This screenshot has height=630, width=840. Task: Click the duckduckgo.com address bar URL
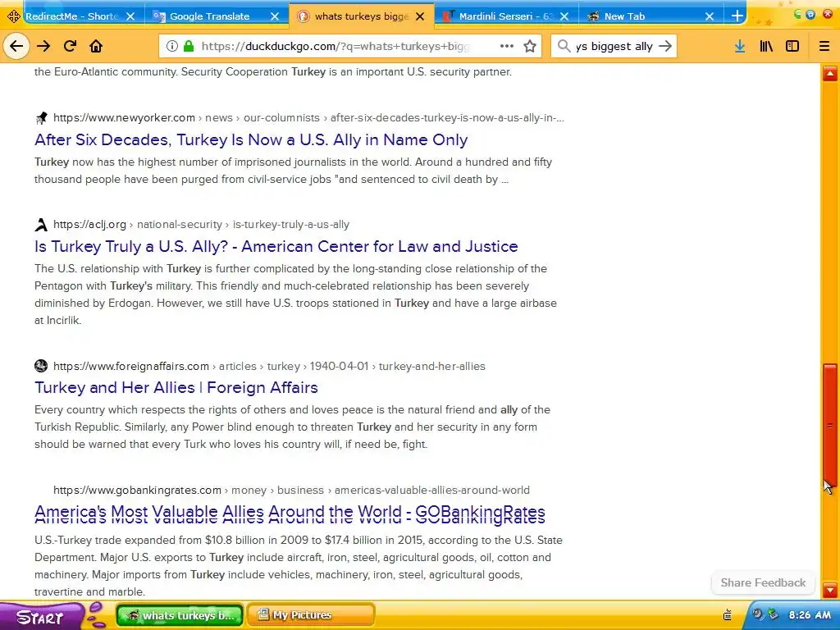tap(336, 46)
